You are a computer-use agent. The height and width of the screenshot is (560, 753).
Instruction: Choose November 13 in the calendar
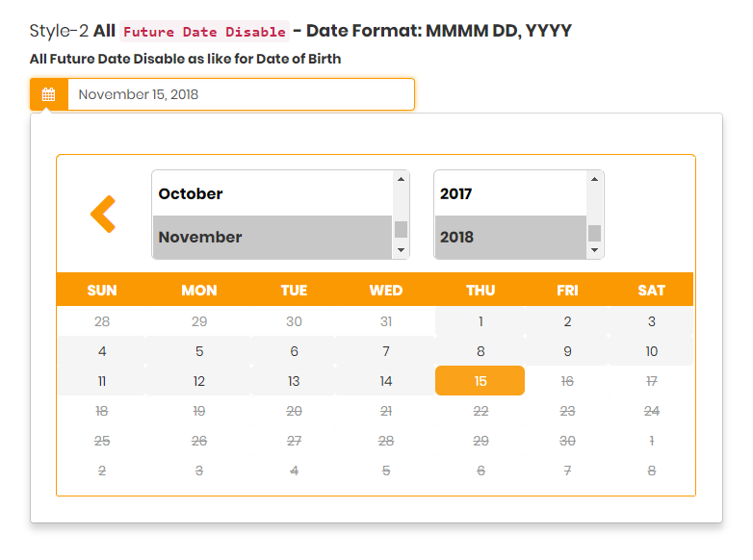point(294,381)
